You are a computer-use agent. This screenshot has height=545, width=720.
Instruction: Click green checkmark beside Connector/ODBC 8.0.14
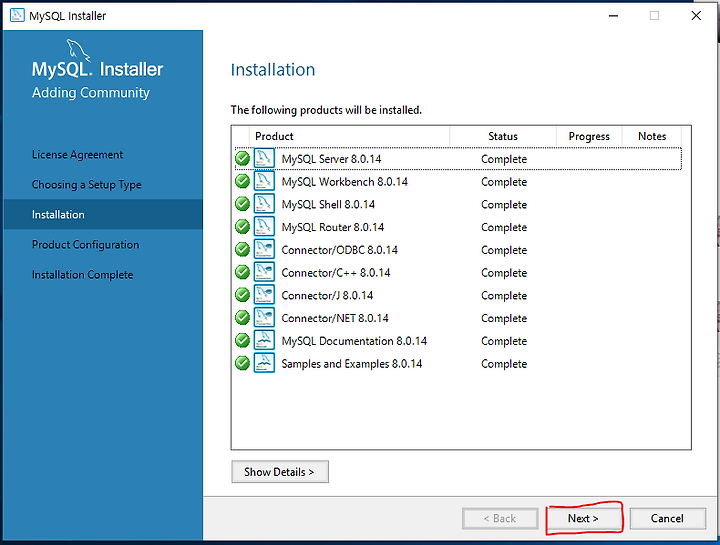[x=242, y=249]
